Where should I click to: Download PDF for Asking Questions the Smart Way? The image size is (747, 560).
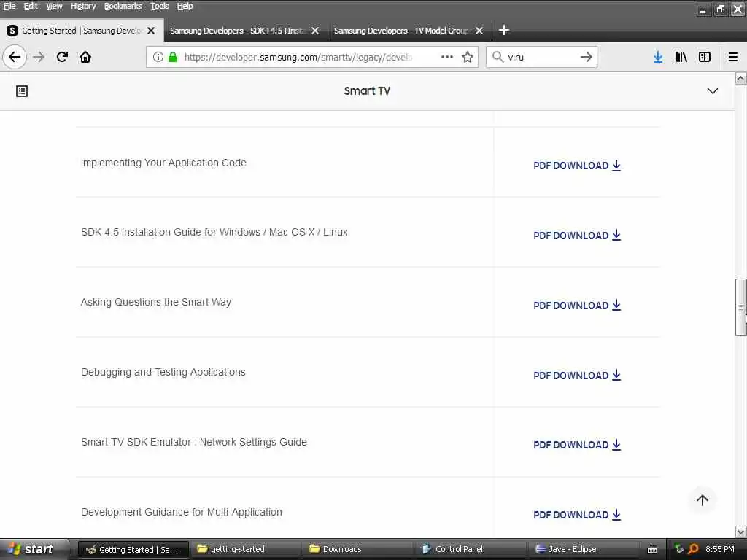[577, 306]
